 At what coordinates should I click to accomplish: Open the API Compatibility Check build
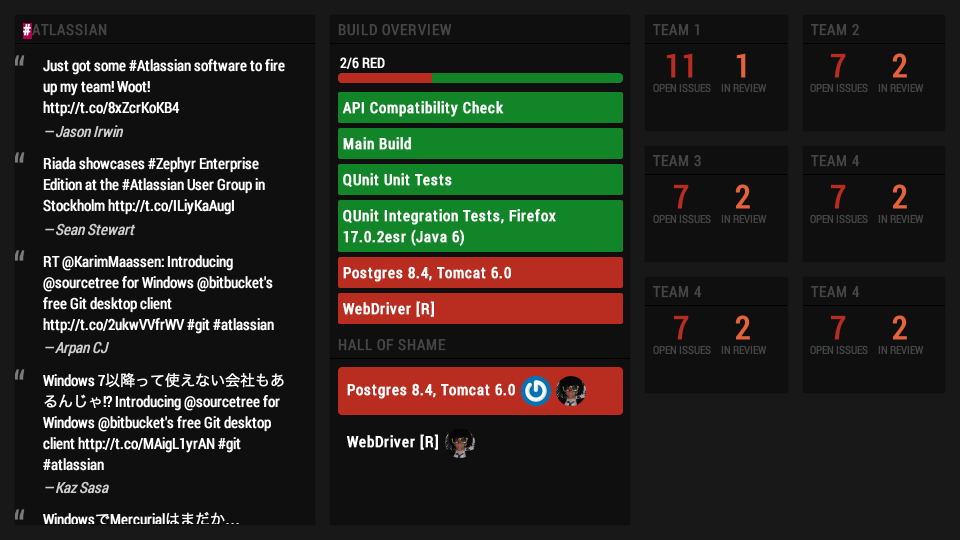click(x=480, y=108)
